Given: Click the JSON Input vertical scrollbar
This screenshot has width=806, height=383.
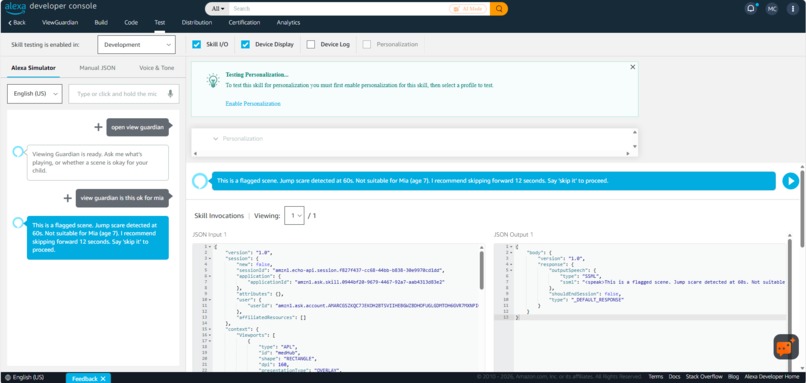Looking at the screenshot, I should click(482, 270).
